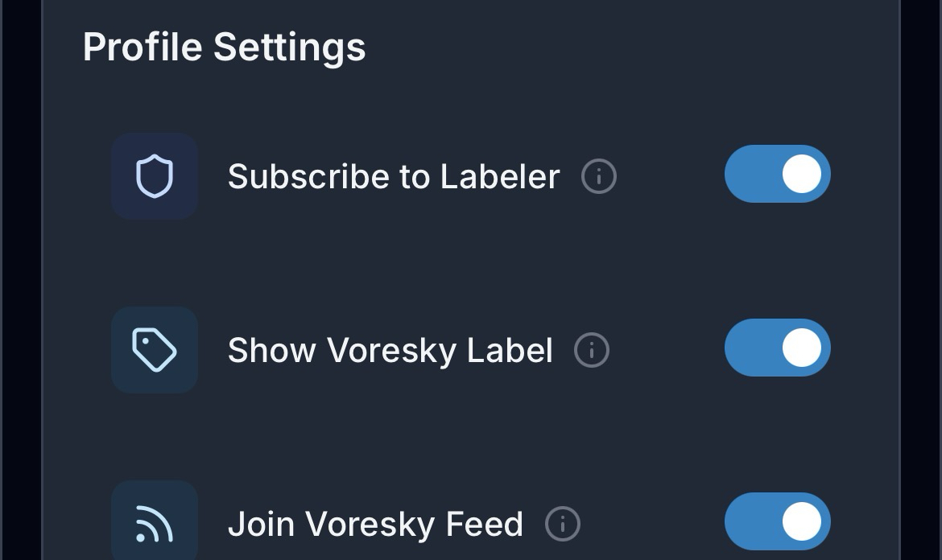Screen dimensions: 942x560
Task: Click white knob of Subscribe to Labeler switch
Action: pyautogui.click(x=802, y=174)
